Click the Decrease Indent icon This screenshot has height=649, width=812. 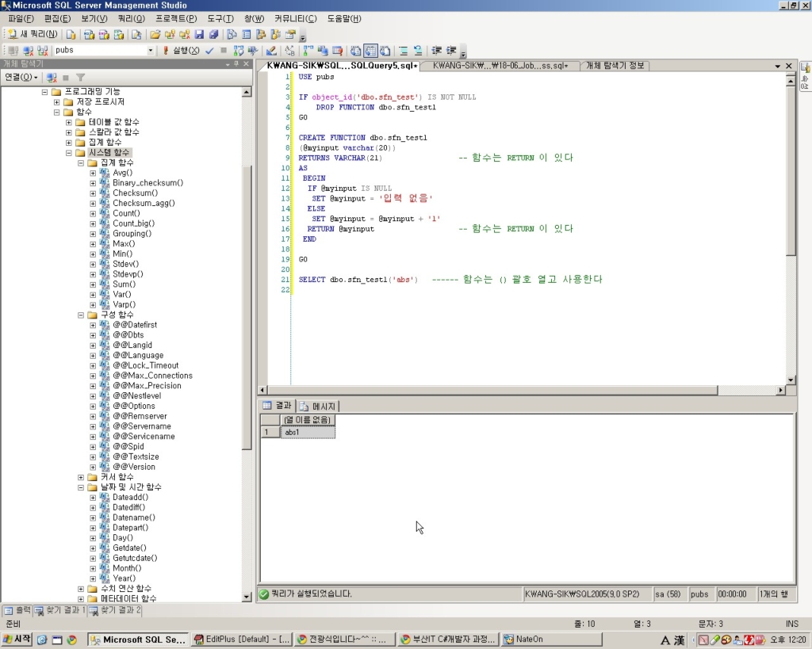point(437,50)
